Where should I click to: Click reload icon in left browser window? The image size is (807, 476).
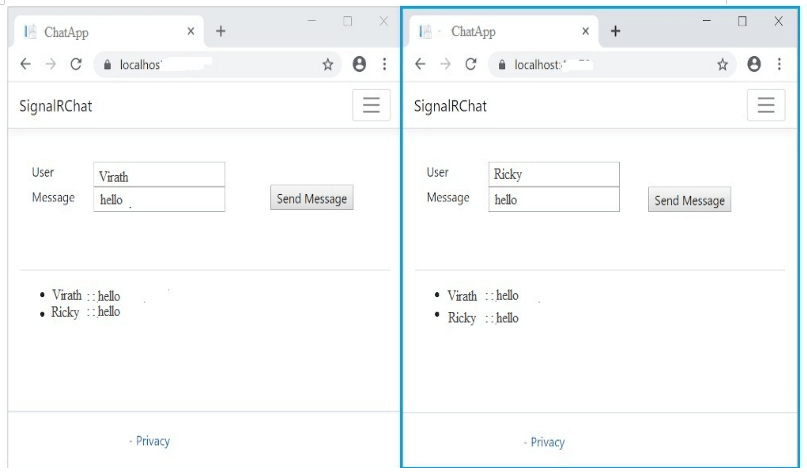(76, 64)
